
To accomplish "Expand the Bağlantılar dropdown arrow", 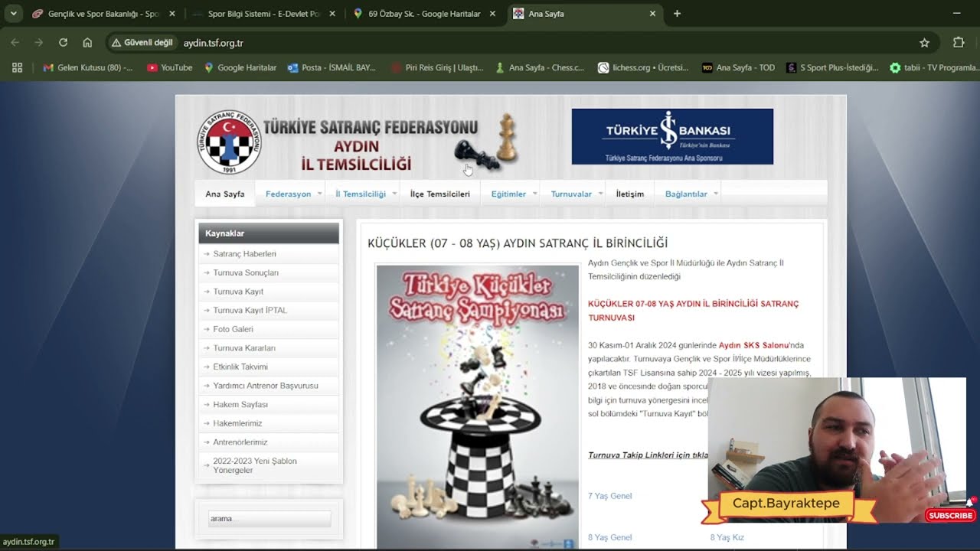I will pos(716,194).
